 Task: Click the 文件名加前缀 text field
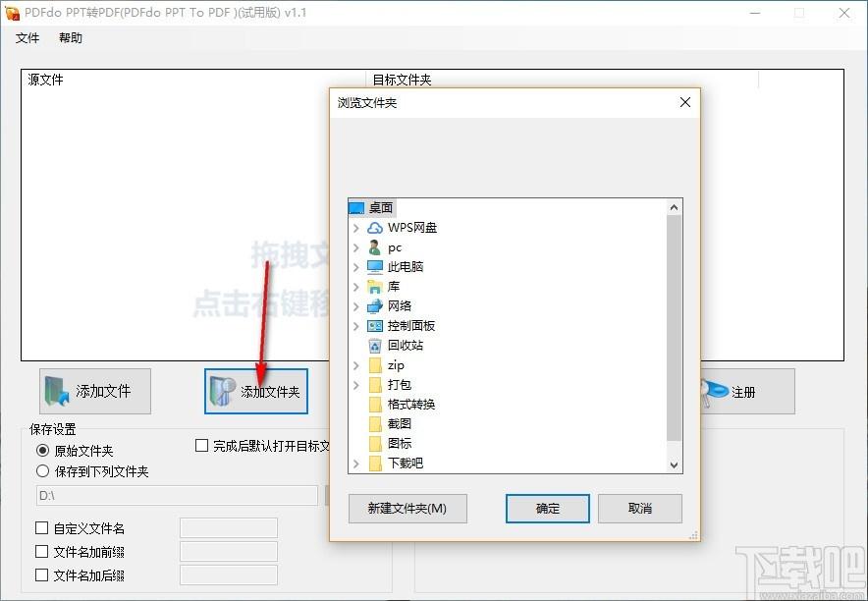pos(229,551)
